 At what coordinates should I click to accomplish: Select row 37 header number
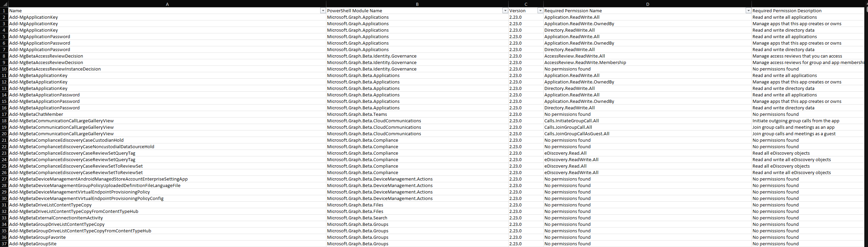coord(4,244)
